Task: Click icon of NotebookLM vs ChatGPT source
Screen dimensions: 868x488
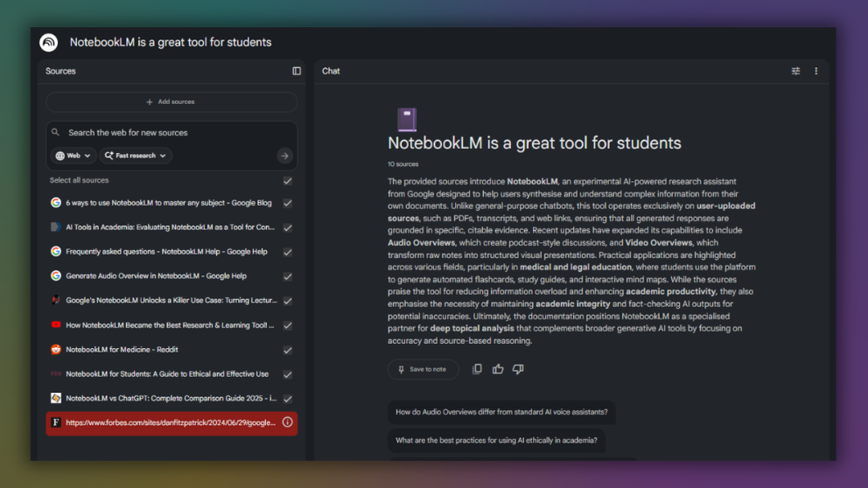Action: (x=56, y=398)
